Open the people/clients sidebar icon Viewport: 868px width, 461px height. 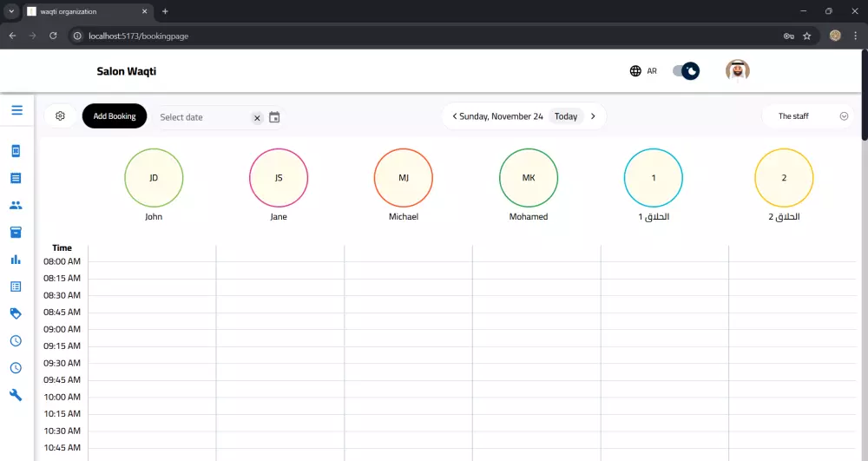(x=16, y=205)
